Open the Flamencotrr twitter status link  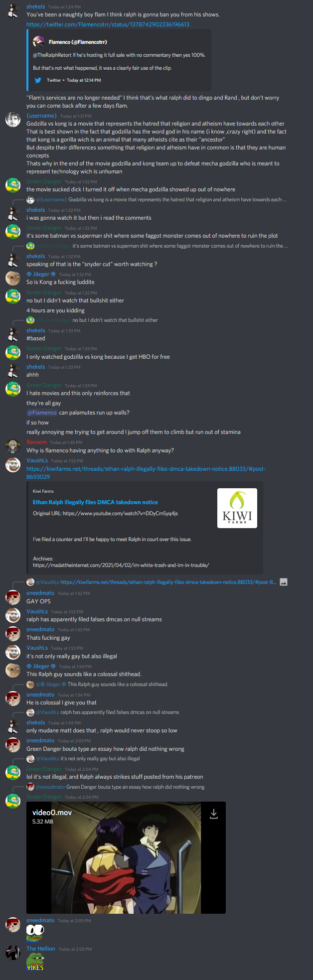pos(108,24)
